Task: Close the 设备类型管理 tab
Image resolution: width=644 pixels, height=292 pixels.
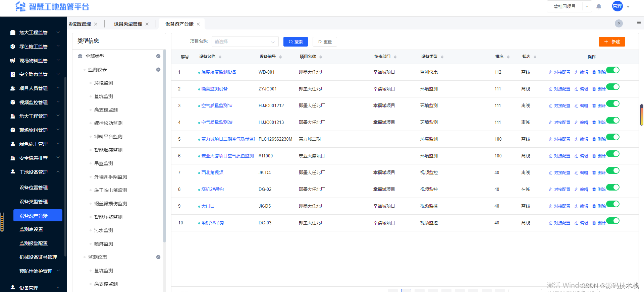Action: tap(147, 24)
